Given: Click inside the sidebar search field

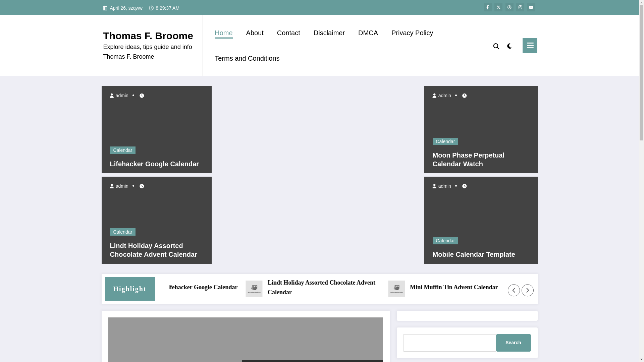Looking at the screenshot, I should [449, 343].
